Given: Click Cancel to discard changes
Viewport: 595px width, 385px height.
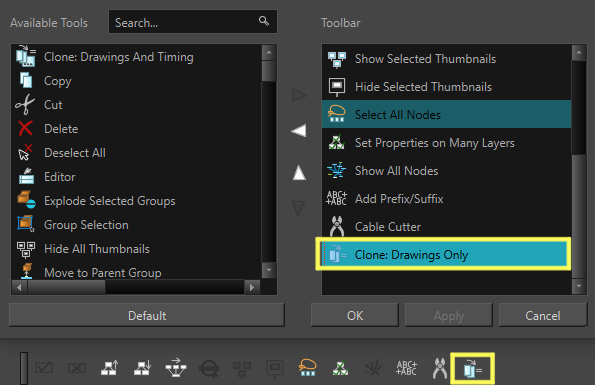Looking at the screenshot, I should click(543, 315).
